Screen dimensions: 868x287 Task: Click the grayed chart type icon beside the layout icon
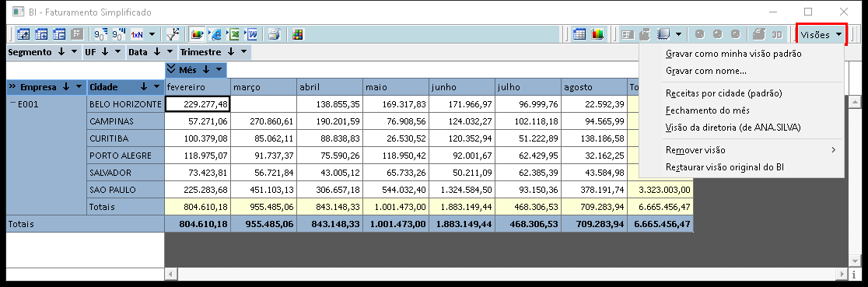[x=645, y=34]
